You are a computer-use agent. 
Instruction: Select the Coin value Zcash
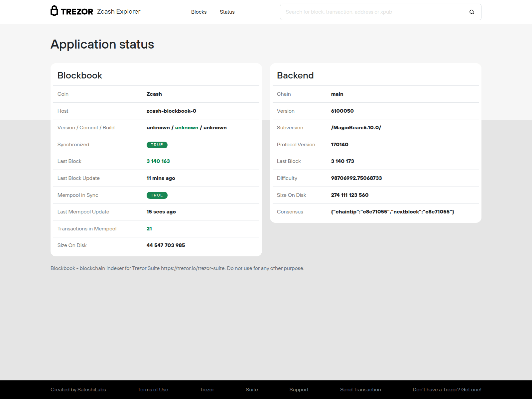click(154, 94)
